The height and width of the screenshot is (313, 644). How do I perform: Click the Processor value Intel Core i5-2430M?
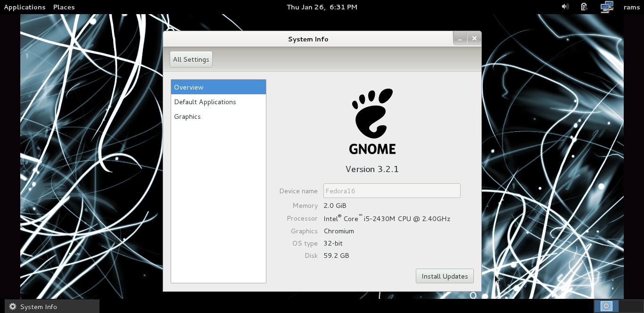click(x=387, y=218)
